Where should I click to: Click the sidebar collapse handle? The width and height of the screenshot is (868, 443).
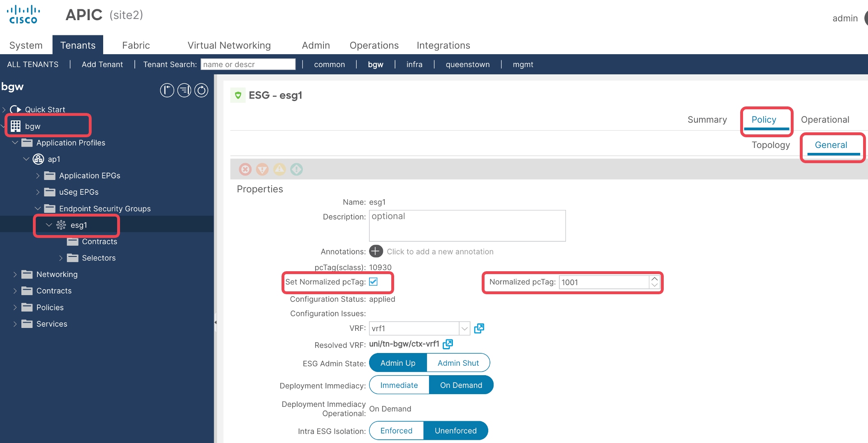click(215, 323)
